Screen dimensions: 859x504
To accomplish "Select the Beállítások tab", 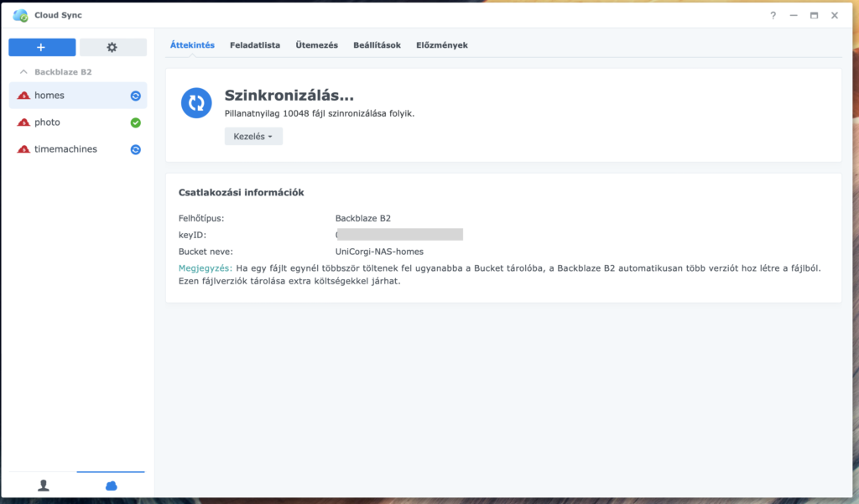I will point(376,44).
